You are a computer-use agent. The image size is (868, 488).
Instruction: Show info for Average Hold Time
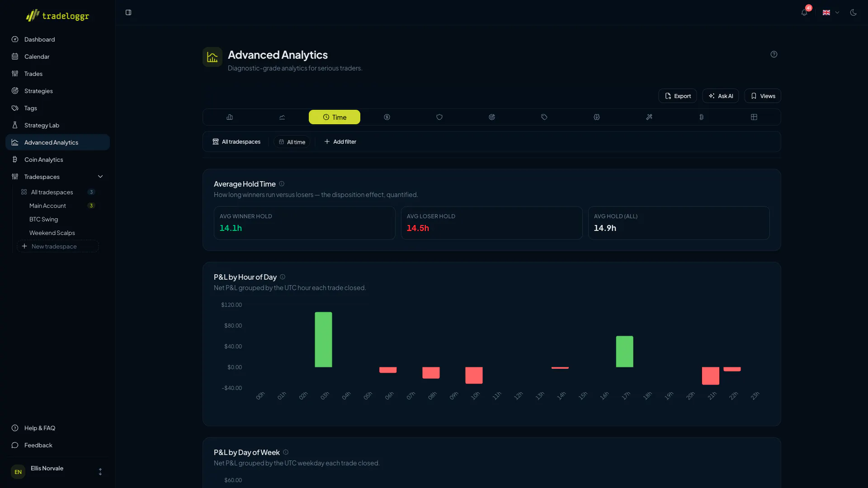coord(282,184)
